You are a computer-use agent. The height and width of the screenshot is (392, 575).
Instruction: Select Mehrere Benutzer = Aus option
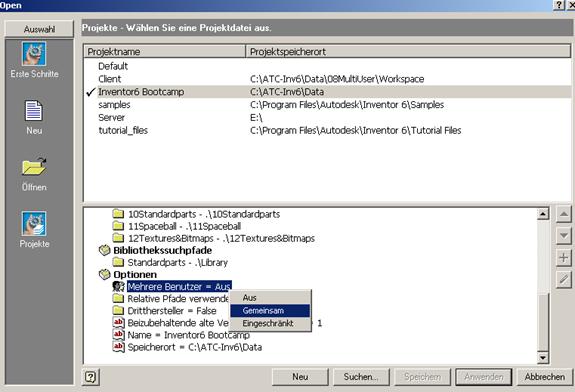click(x=179, y=286)
